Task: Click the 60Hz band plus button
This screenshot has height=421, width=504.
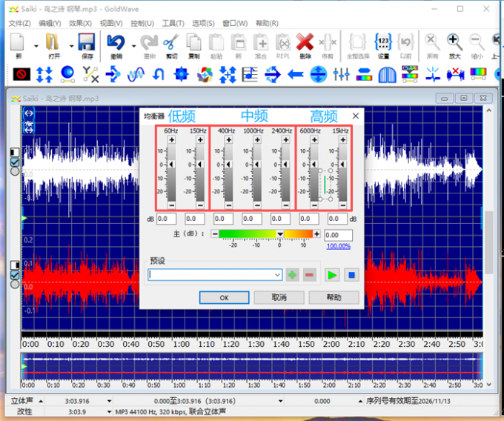Action: coord(171,139)
